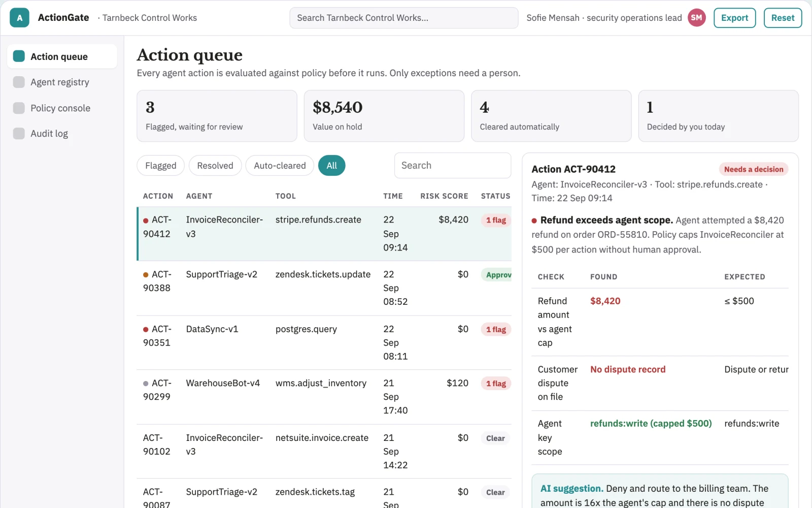Click the Action queue sidebar icon
This screenshot has width=812, height=508.
tap(19, 56)
